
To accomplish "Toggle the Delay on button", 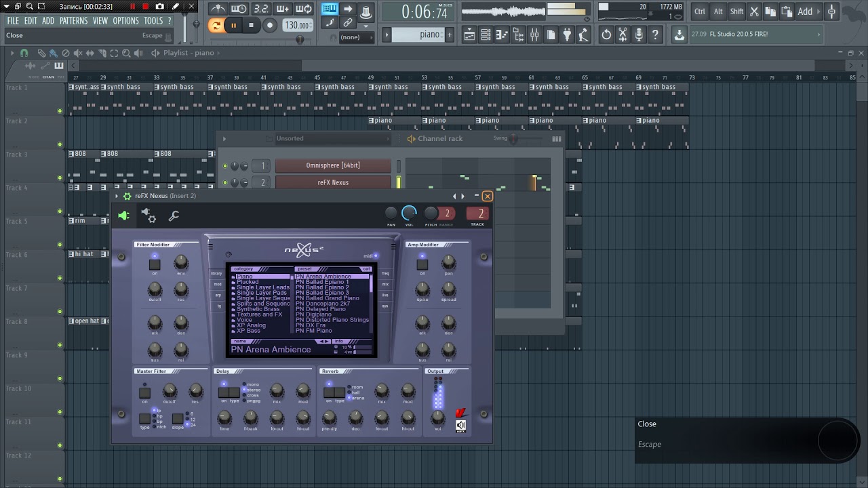I will [x=224, y=392].
